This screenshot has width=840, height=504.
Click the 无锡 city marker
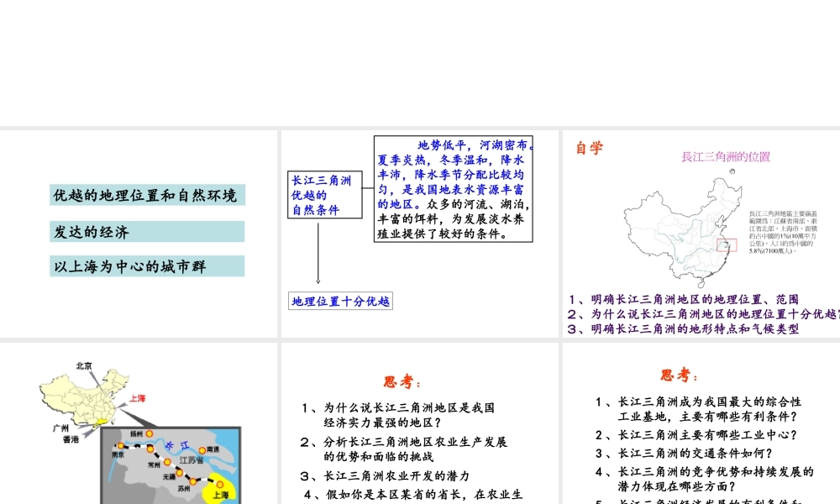click(180, 472)
